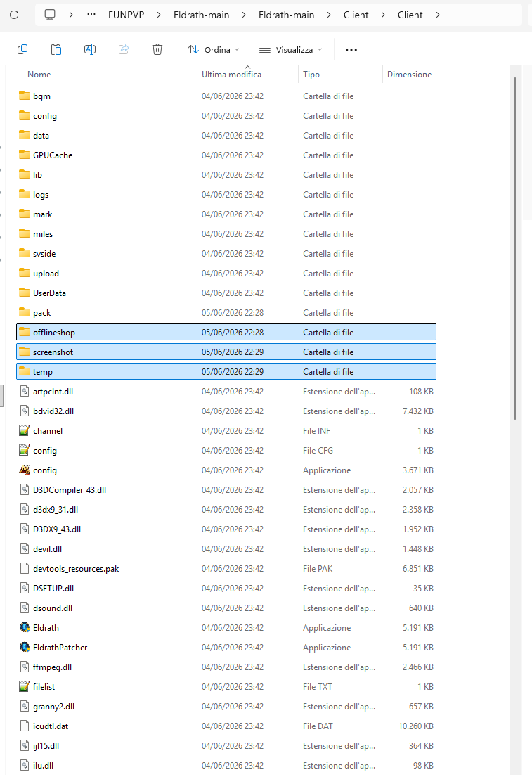The image size is (532, 777).
Task: Click the filelist text file icon
Action: point(25,686)
